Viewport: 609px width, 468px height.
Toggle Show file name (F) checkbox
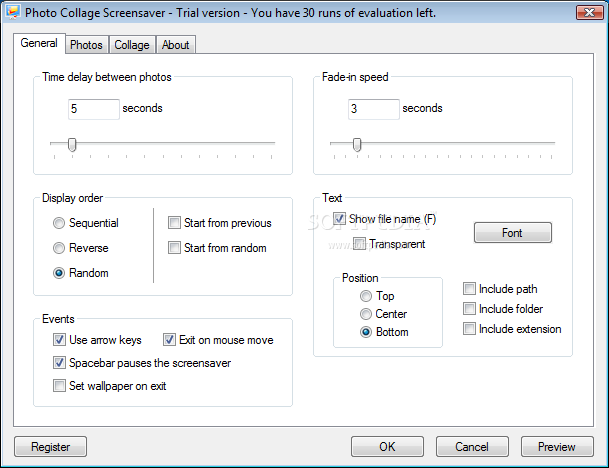coord(339,218)
